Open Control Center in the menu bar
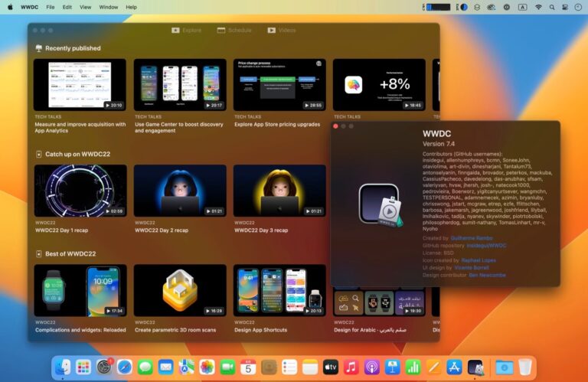The width and height of the screenshot is (588, 382). [x=565, y=7]
